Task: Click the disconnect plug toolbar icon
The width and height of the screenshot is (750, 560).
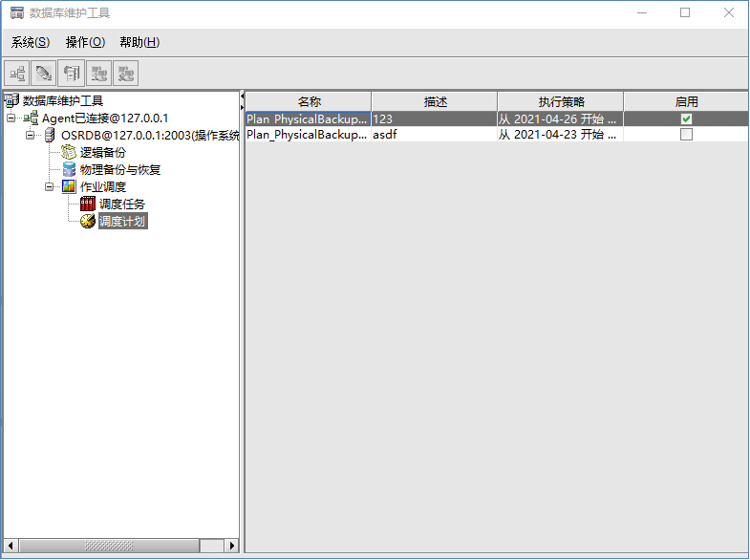Action: click(x=44, y=74)
